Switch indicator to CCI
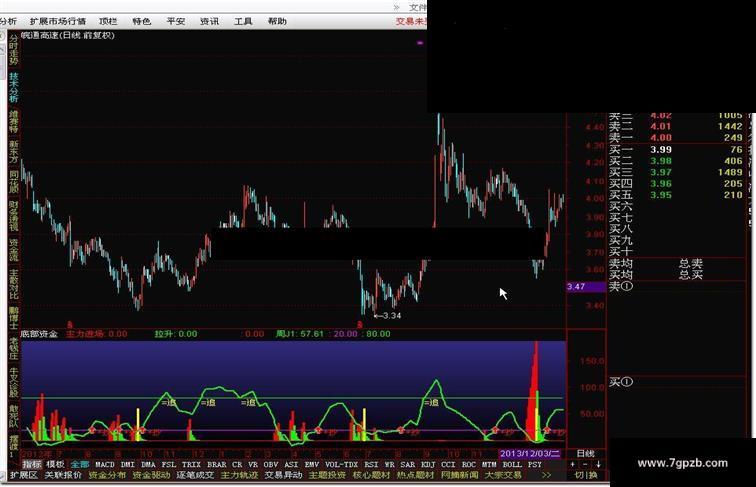This screenshot has width=756, height=487. pyautogui.click(x=448, y=464)
